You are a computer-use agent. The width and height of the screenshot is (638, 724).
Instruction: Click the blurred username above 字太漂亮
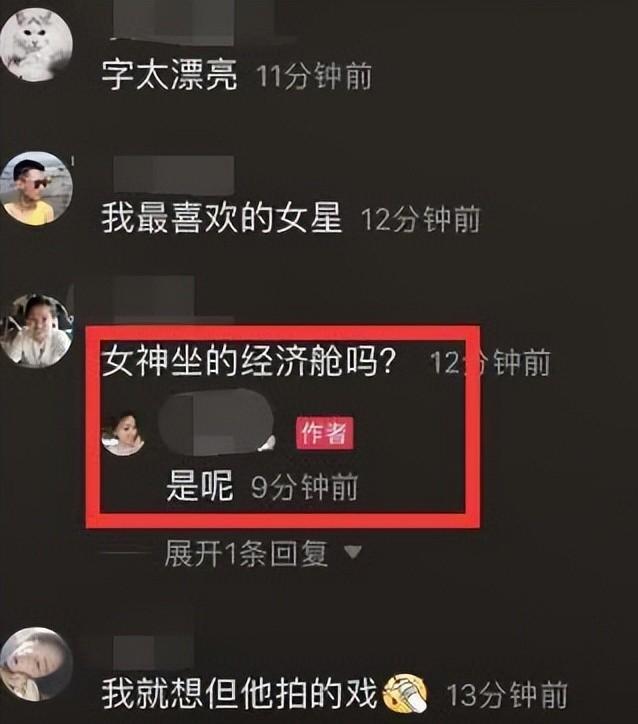coord(174,22)
